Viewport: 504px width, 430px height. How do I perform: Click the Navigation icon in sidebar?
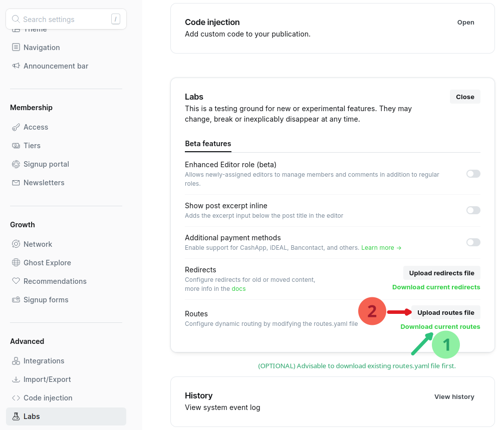click(16, 48)
